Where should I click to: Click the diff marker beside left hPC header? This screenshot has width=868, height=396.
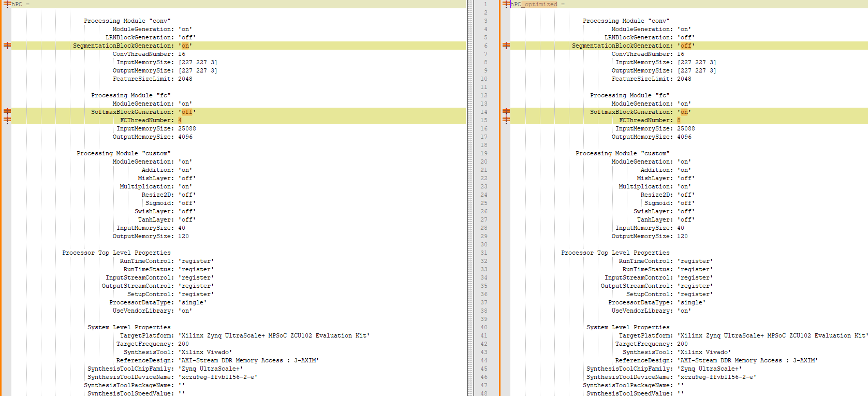[x=7, y=4]
